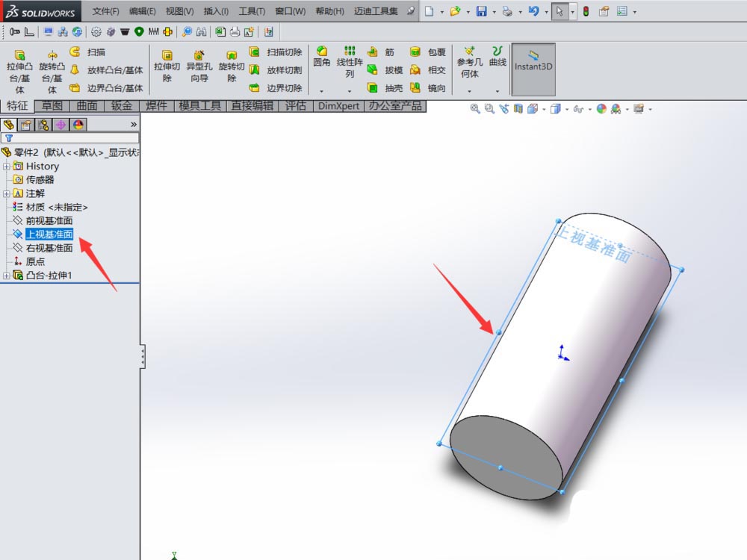Open the 迈迪工具集 menu
Image resolution: width=747 pixels, height=560 pixels.
[x=376, y=11]
